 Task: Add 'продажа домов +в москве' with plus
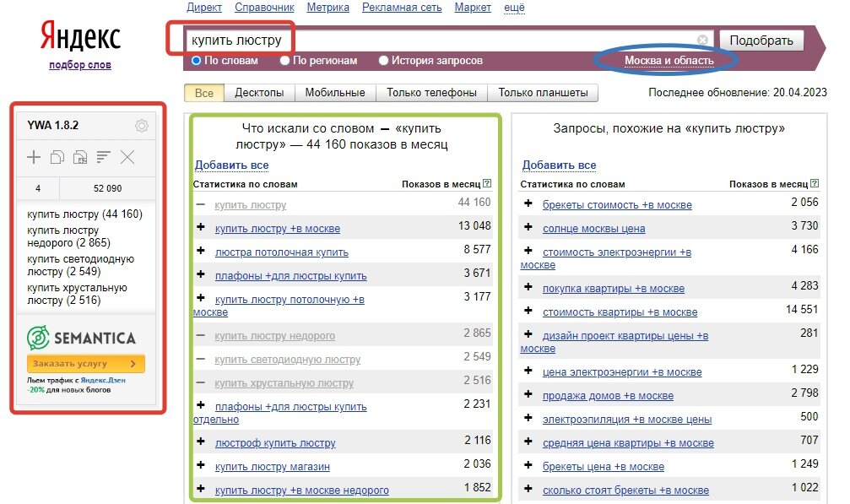click(528, 394)
